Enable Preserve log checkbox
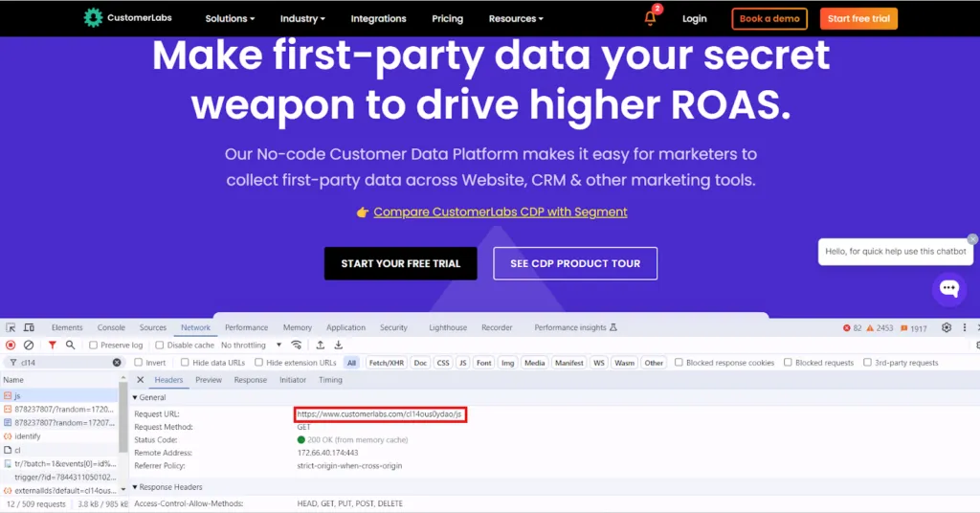 (93, 345)
